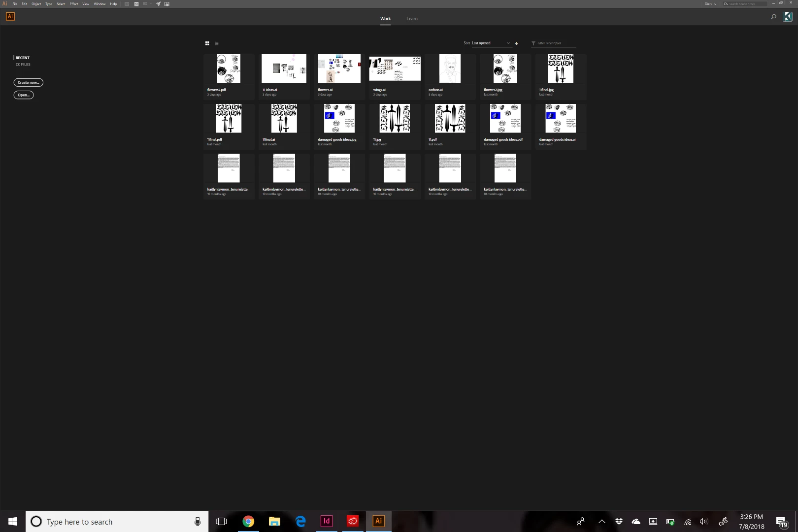Open Microsoft Edge from the taskbar

[x=300, y=521]
